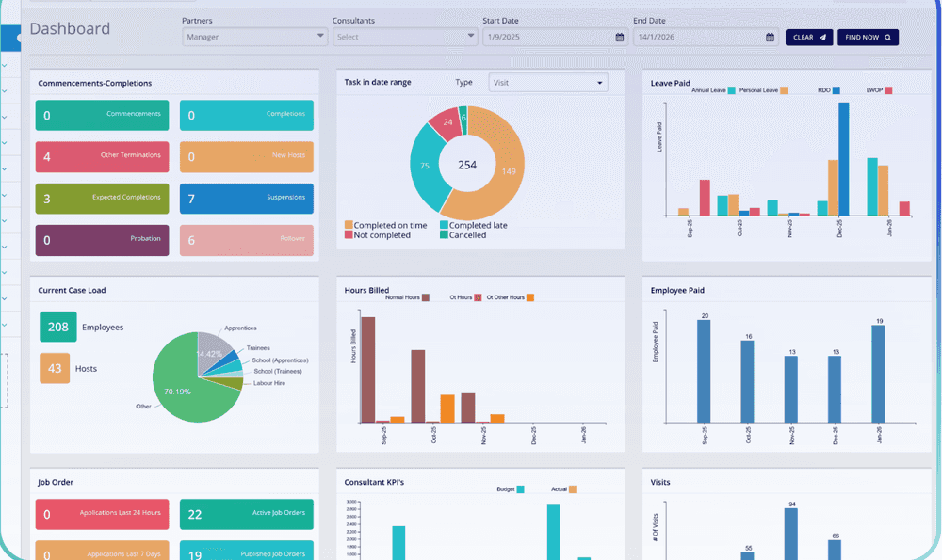Click the Labour Hire pie label
The width and height of the screenshot is (942, 560).
pyautogui.click(x=269, y=383)
